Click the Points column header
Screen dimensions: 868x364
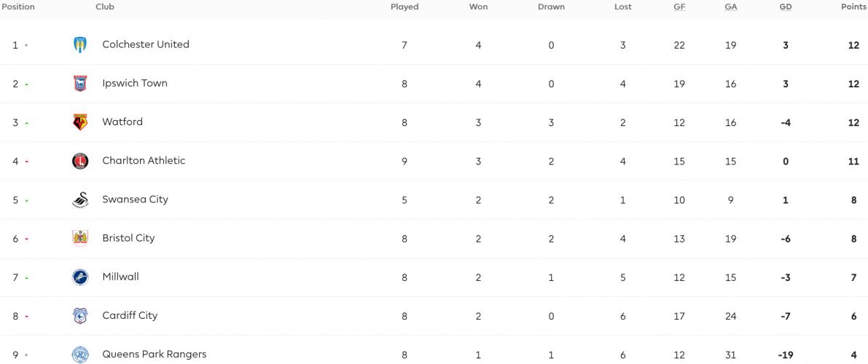click(x=853, y=7)
